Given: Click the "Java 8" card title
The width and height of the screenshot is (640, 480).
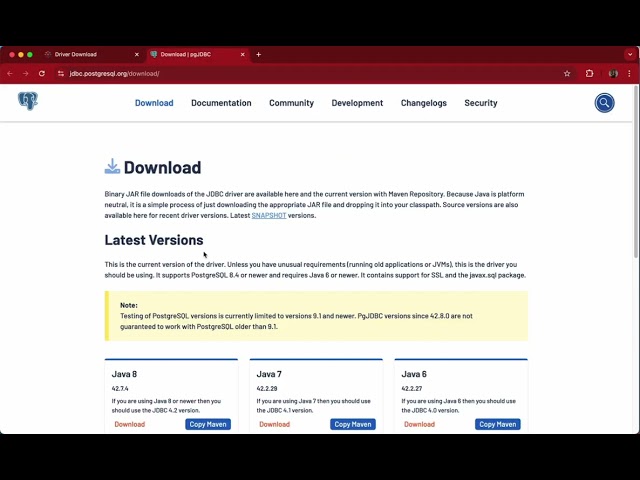Looking at the screenshot, I should (x=124, y=374).
